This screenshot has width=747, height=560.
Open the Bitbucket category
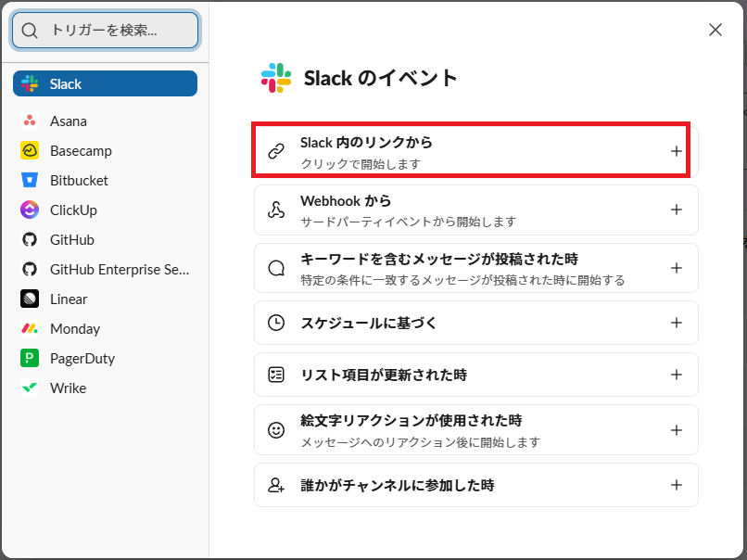[x=106, y=180]
